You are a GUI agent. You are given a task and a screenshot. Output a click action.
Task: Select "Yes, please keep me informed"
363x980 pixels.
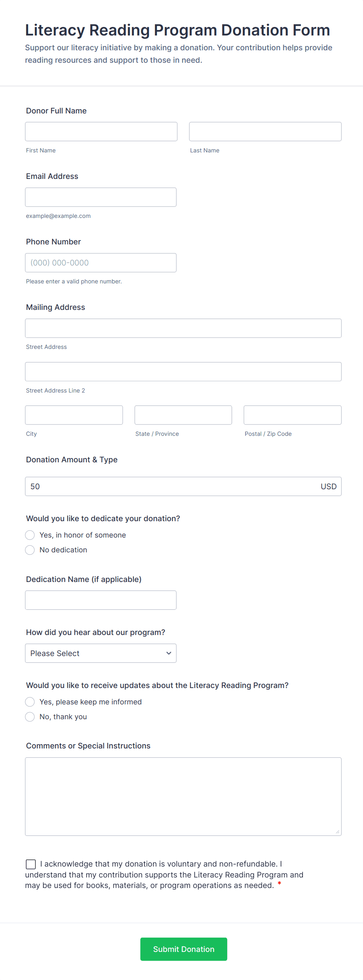[30, 702]
